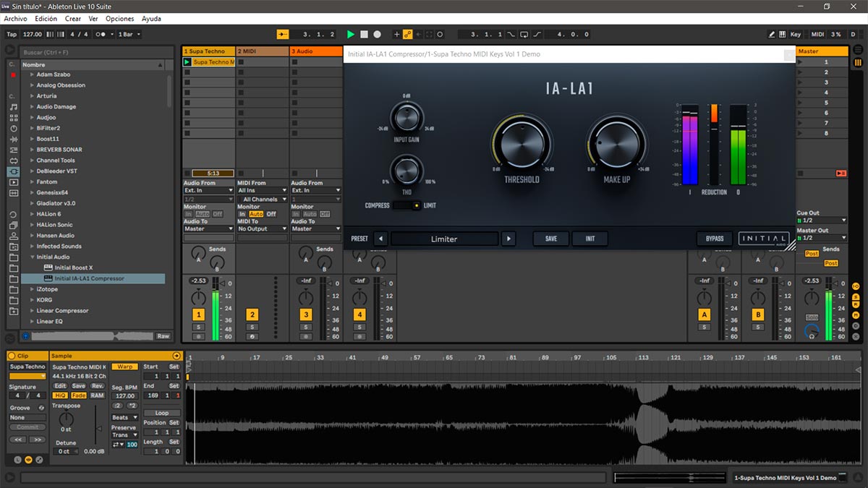This screenshot has width=868, height=488.
Task: Toggle Track 3 activator button
Action: click(x=306, y=314)
